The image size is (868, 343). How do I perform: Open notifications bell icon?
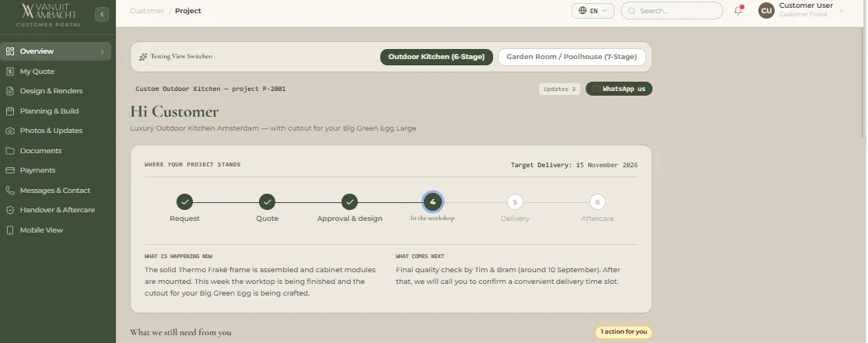tap(738, 11)
